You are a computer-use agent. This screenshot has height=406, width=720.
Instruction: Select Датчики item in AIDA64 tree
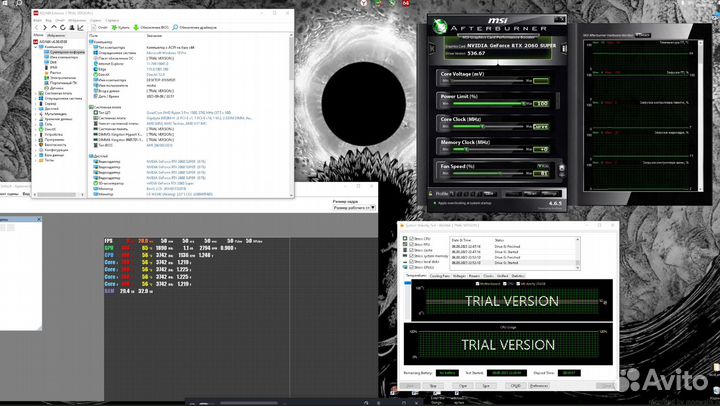pos(56,88)
